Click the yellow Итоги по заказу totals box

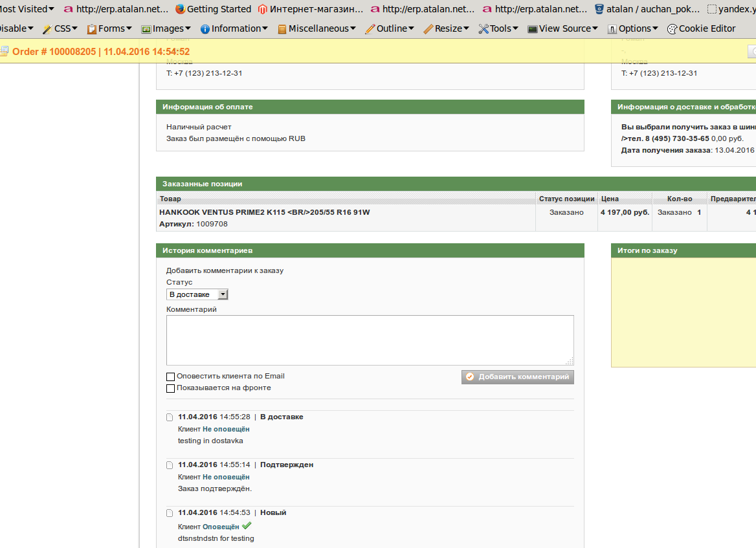pyautogui.click(x=684, y=312)
